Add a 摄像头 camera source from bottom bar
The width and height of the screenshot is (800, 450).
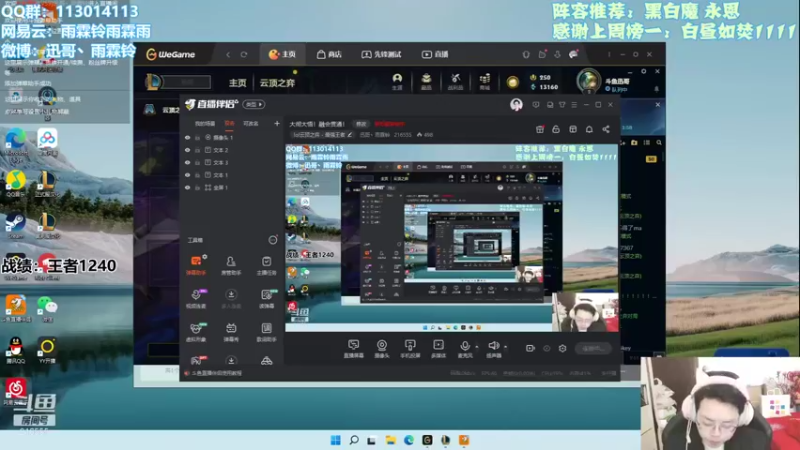coord(382,348)
